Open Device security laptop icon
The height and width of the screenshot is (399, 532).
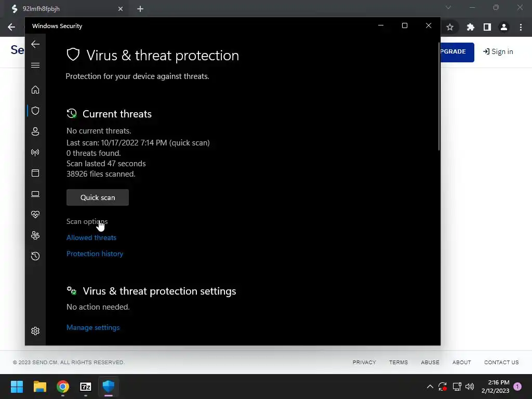(x=35, y=194)
